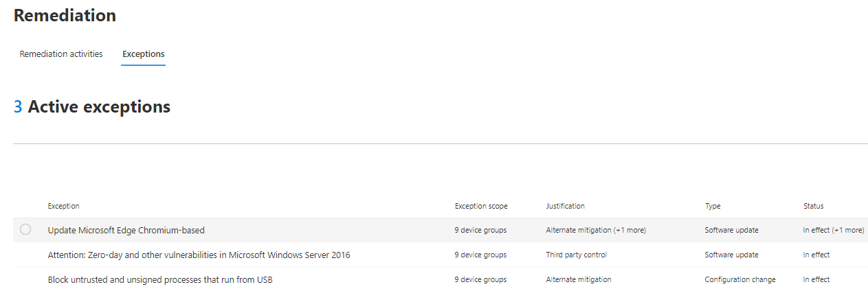Click the In effect status for USB row
Image resolution: width=868 pixels, height=291 pixels.
pyautogui.click(x=816, y=279)
